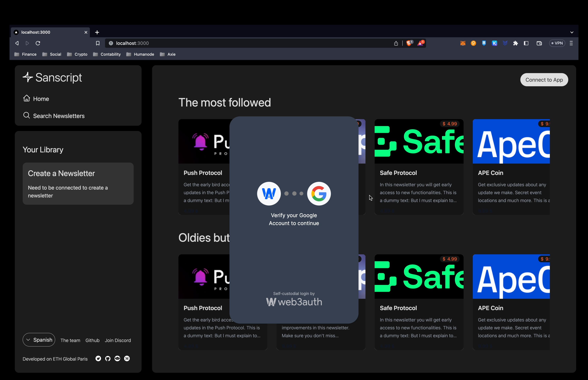
Task: Click the Create a Newsletter card
Action: click(78, 184)
